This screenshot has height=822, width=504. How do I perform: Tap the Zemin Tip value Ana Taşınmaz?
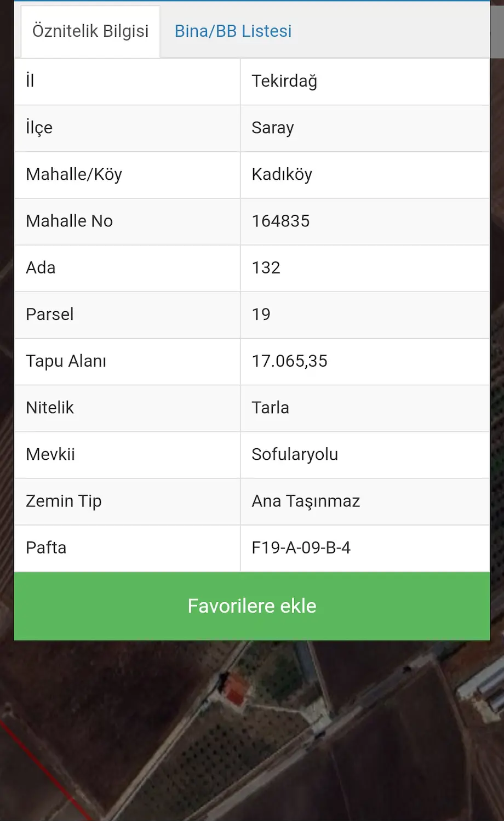pyautogui.click(x=306, y=501)
